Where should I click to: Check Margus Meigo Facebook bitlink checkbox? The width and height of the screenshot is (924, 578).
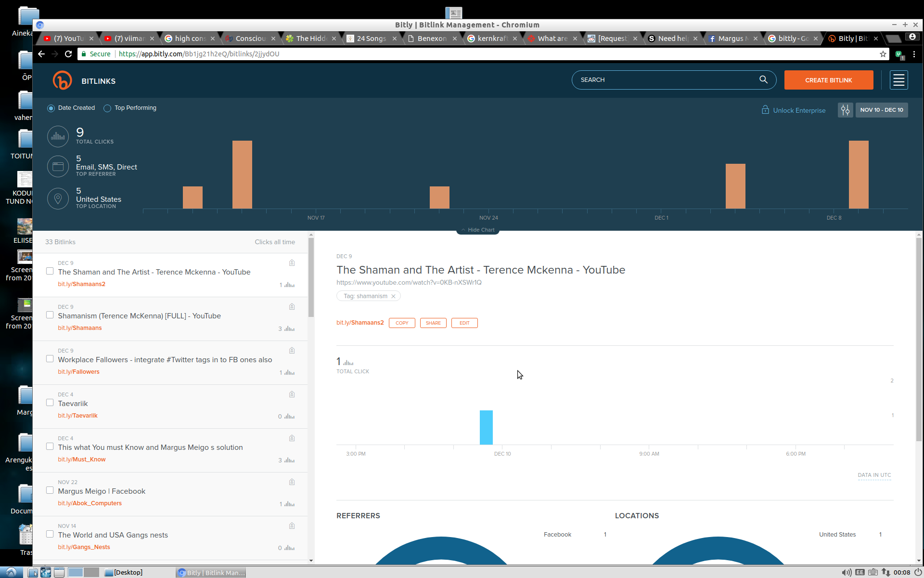pos(50,490)
